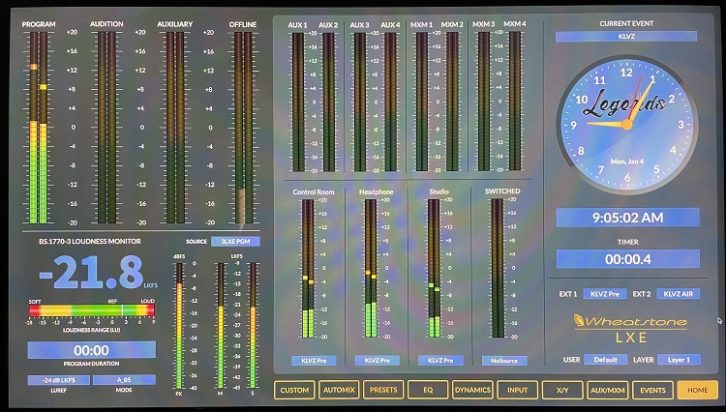Click the AUX 2 level meter
Screen dimensions: 726x412
(329, 102)
